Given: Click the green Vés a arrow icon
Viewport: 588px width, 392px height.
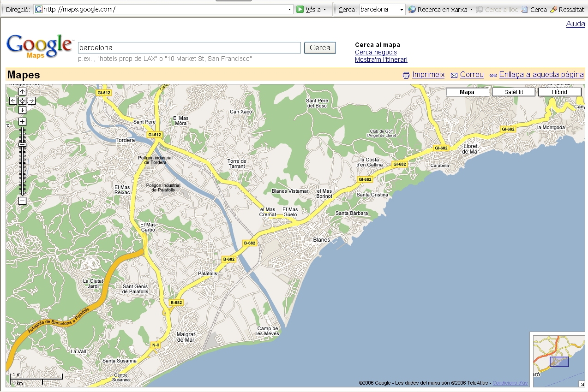Looking at the screenshot, I should (300, 9).
